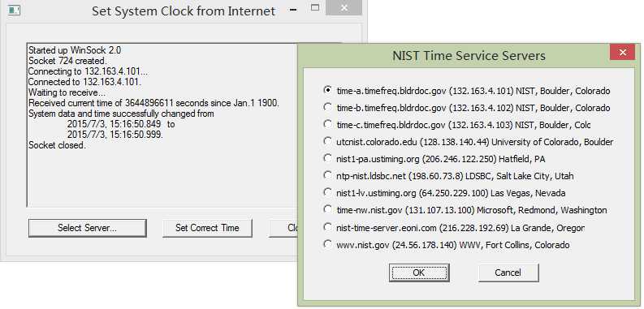Select nist1-pa.ustiming.org Hatfield, PA server
The width and height of the screenshot is (644, 309).
pyautogui.click(x=434, y=159)
